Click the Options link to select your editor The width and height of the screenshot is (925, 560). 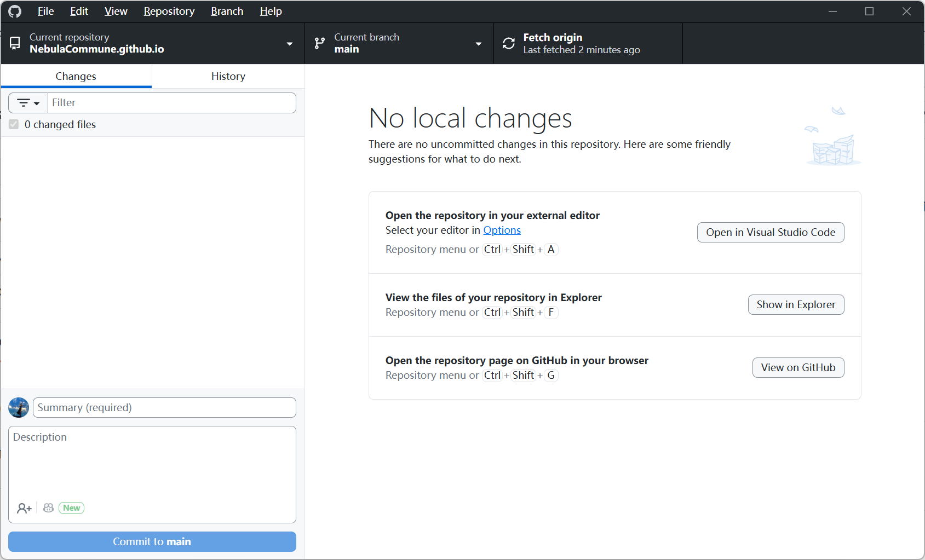pos(502,230)
